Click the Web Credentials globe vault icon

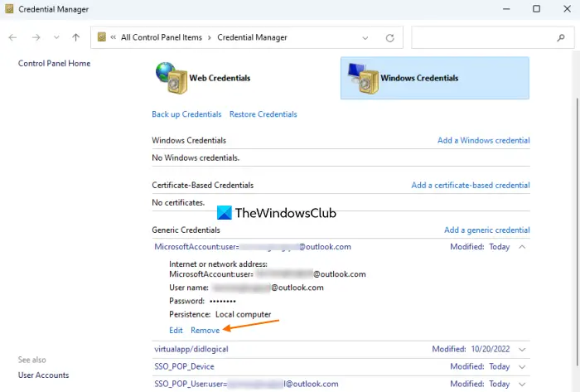[172, 78]
